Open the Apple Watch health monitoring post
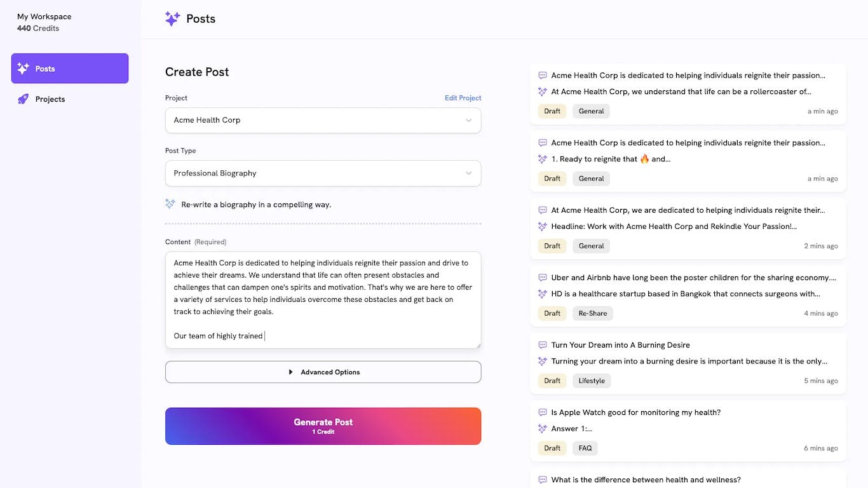 pyautogui.click(x=635, y=412)
